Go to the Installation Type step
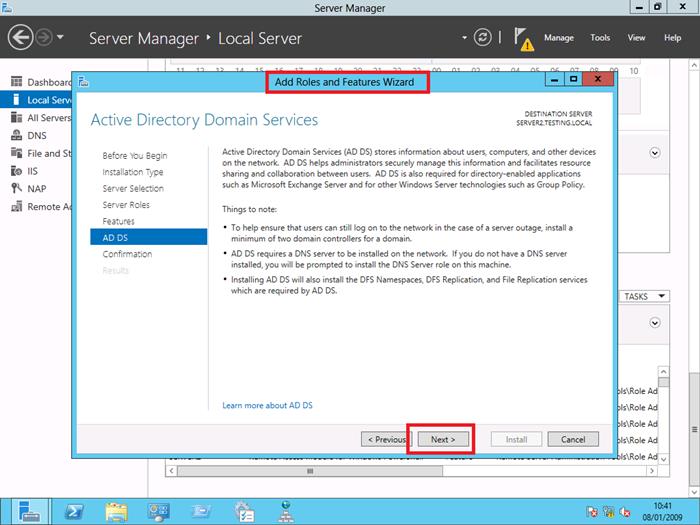 pyautogui.click(x=133, y=172)
